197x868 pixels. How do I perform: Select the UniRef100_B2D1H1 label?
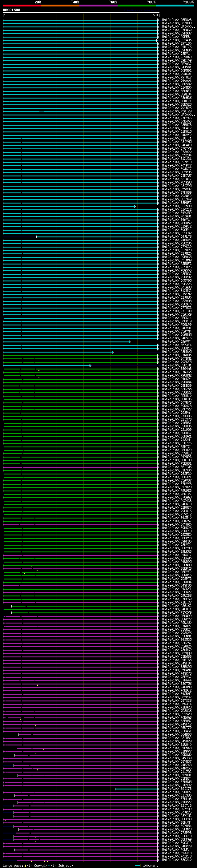(177, 365)
